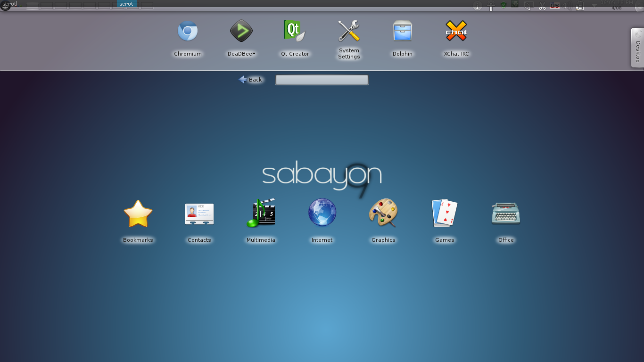Open the Desktop toolbox tab

tap(637, 48)
